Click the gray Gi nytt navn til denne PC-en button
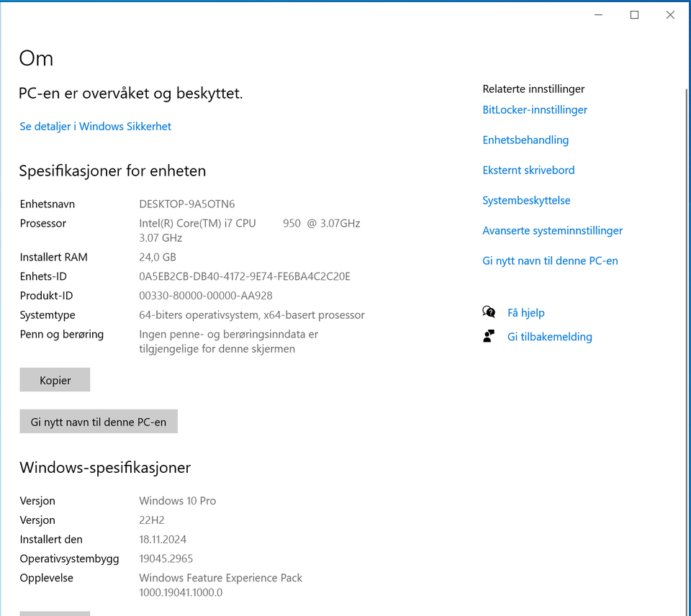The height and width of the screenshot is (616, 691). click(99, 422)
